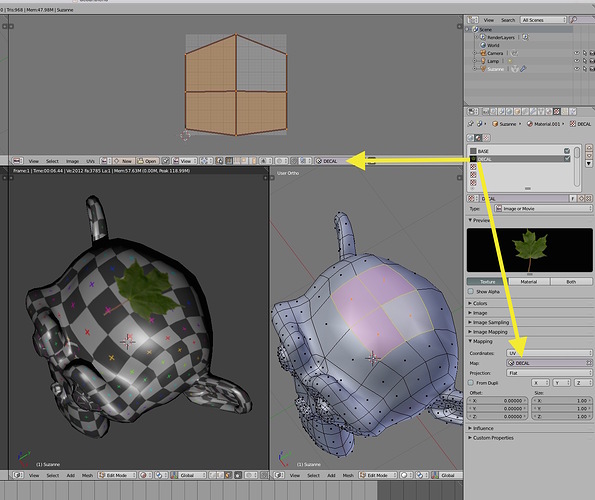Select Both preview mode button

click(571, 281)
